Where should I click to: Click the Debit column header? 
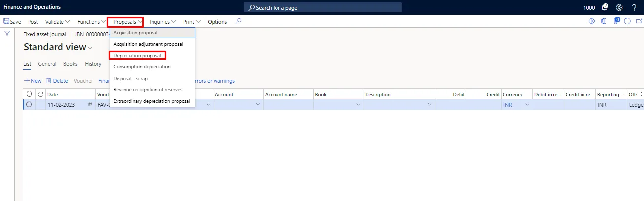click(x=451, y=94)
